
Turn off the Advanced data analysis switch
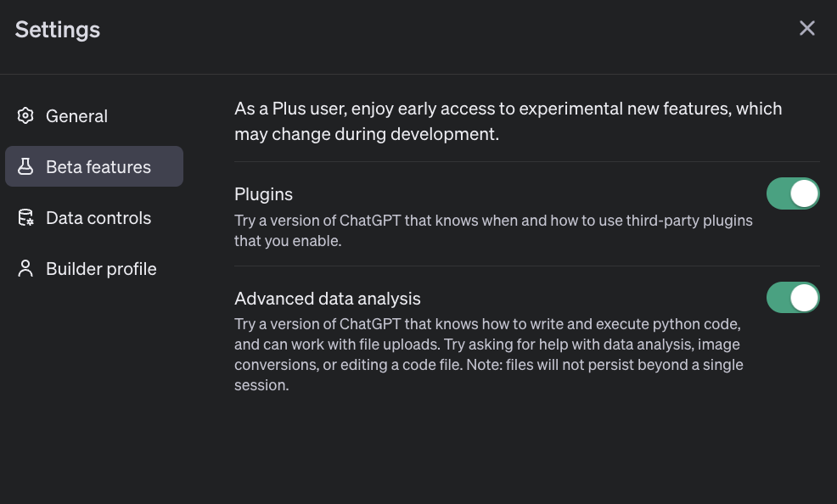(x=793, y=298)
